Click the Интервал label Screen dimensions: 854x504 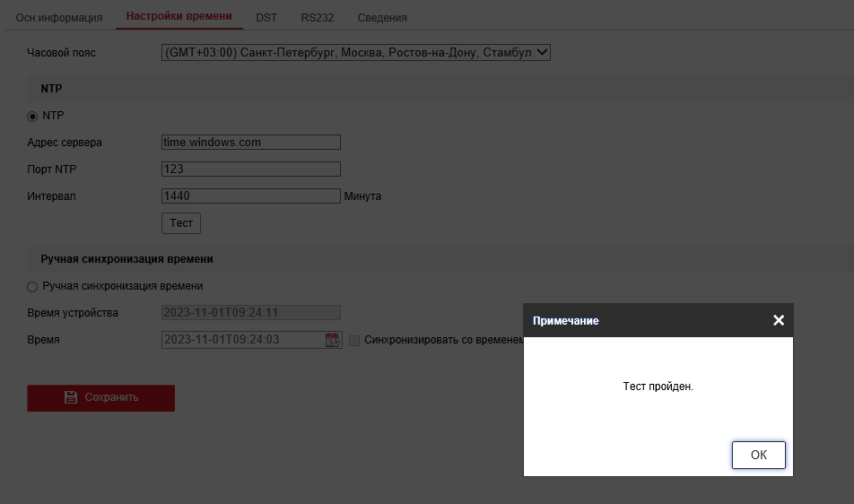[51, 196]
